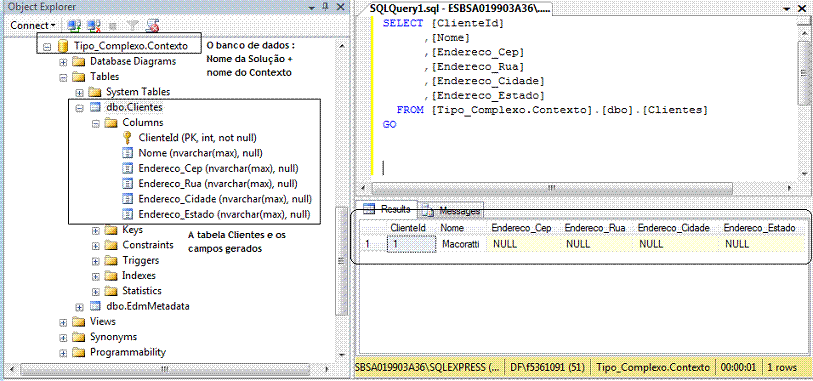Select the dbo.Clientes table icon
Image resolution: width=813 pixels, height=381 pixels.
(x=95, y=107)
